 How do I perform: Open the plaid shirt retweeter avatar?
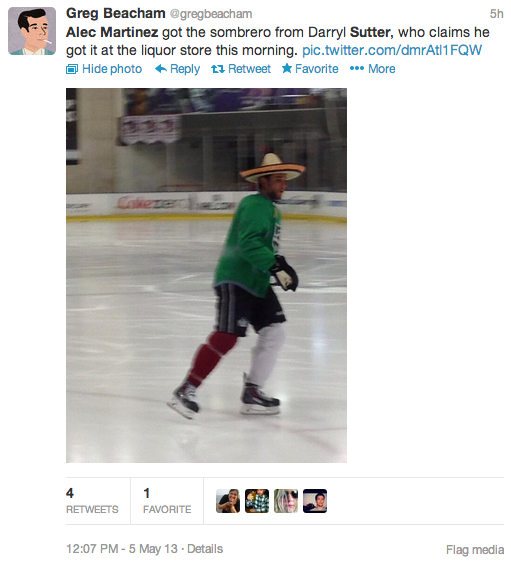(x=257, y=501)
